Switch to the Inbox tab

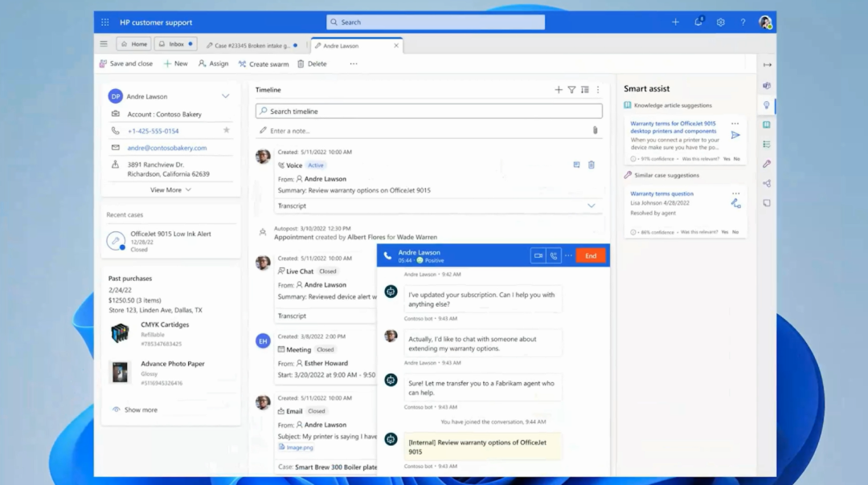pyautogui.click(x=175, y=43)
